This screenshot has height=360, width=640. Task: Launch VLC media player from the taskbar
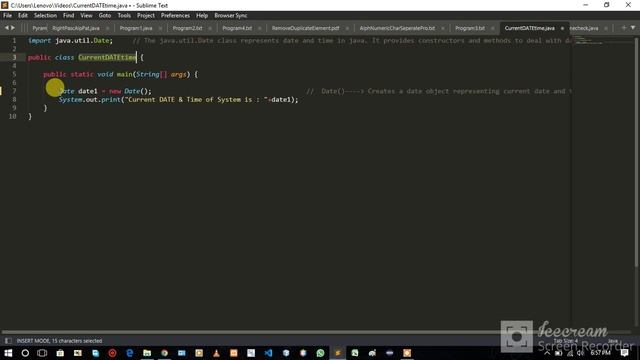(216, 353)
